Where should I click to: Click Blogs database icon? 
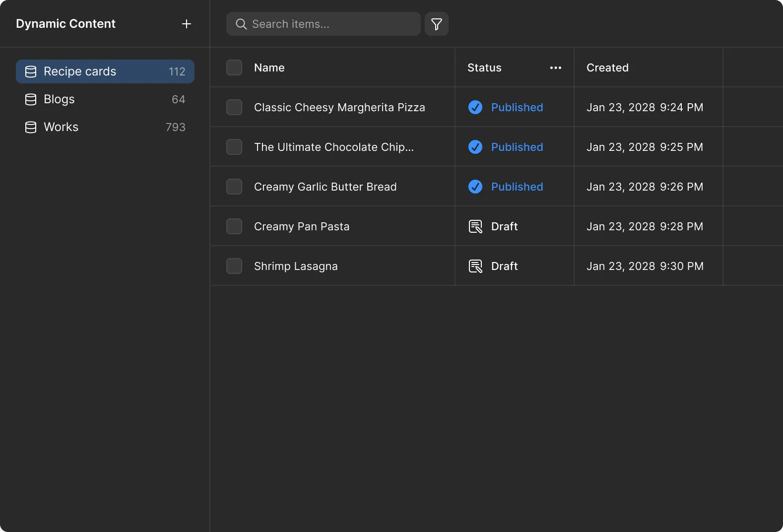31,99
